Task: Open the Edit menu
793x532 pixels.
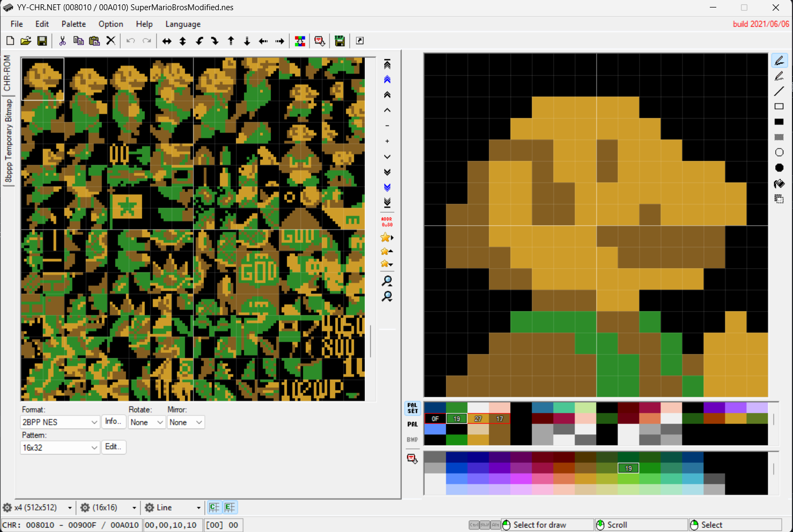Action: [42, 24]
